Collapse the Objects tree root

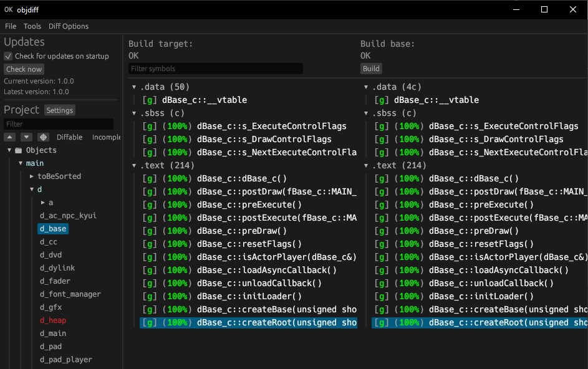[9, 150]
